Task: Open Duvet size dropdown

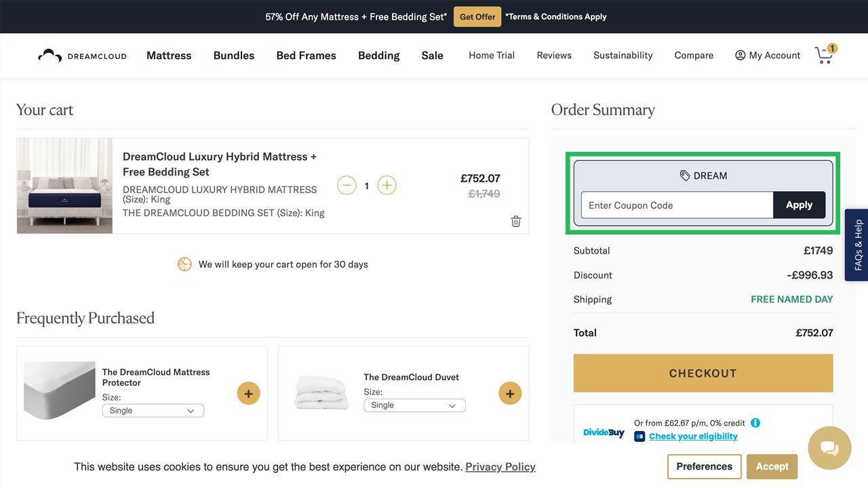Action: 414,405
